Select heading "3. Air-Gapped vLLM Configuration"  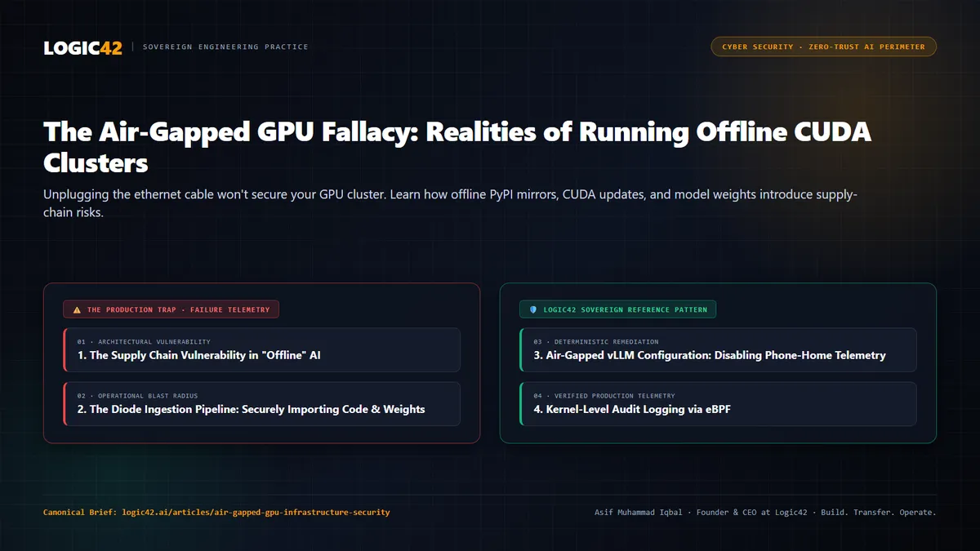click(710, 355)
